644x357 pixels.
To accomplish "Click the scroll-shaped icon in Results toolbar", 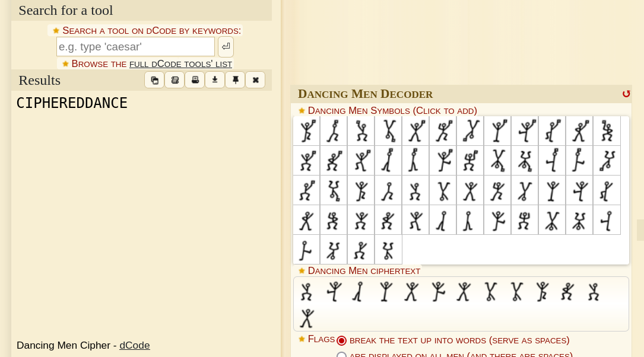I will coord(175,80).
